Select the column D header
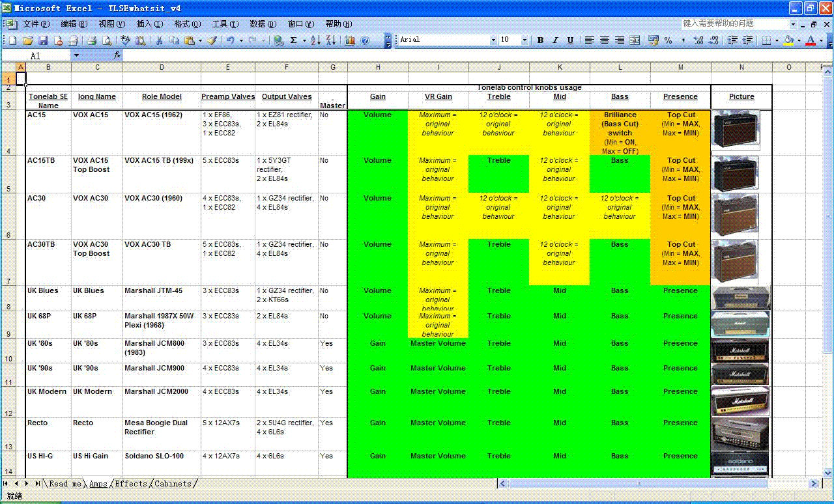Screen dimensions: 834x504 click(x=162, y=67)
